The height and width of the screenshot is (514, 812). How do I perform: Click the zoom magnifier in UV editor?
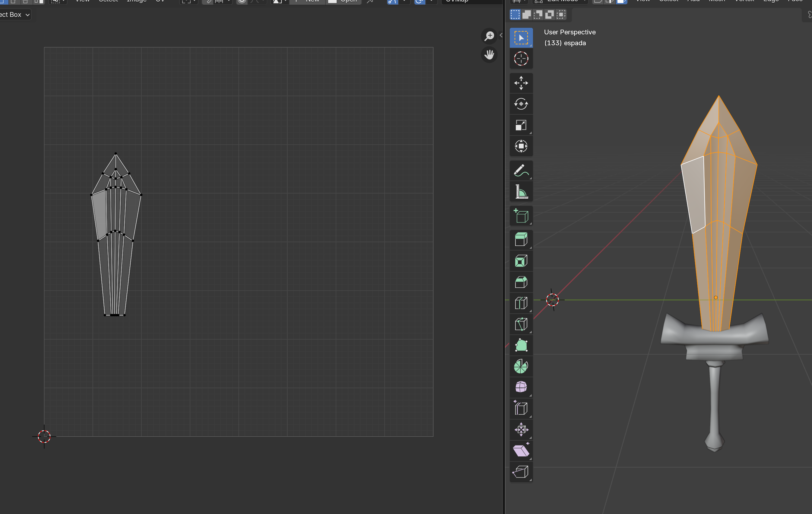point(489,36)
